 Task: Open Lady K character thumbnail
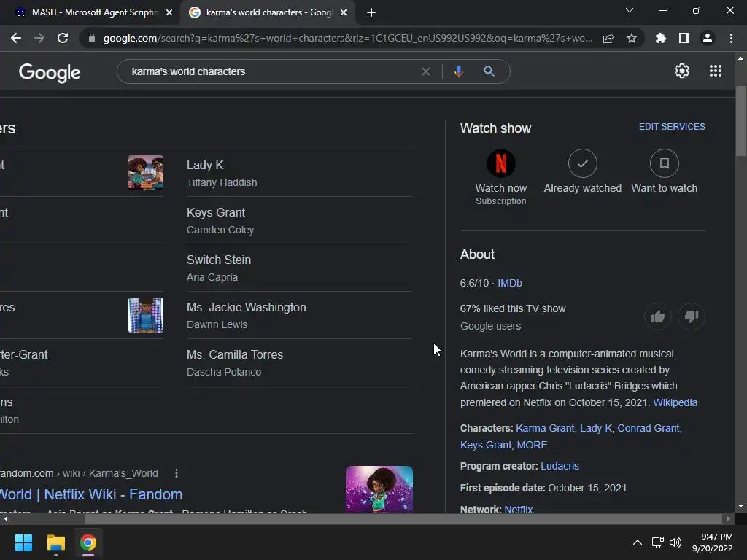pos(146,172)
